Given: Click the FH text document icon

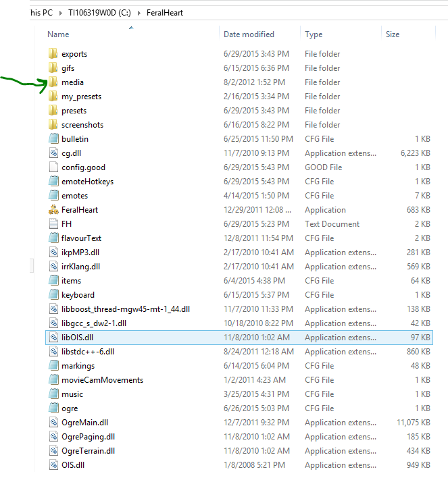Looking at the screenshot, I should point(53,223).
